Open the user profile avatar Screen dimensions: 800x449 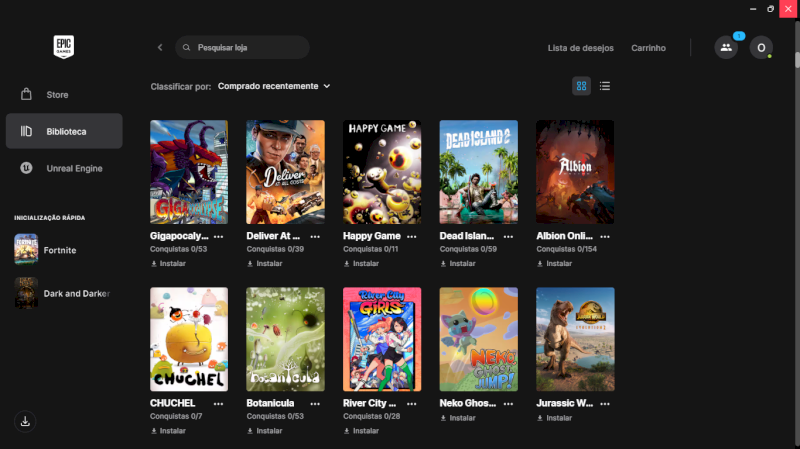[x=761, y=47]
